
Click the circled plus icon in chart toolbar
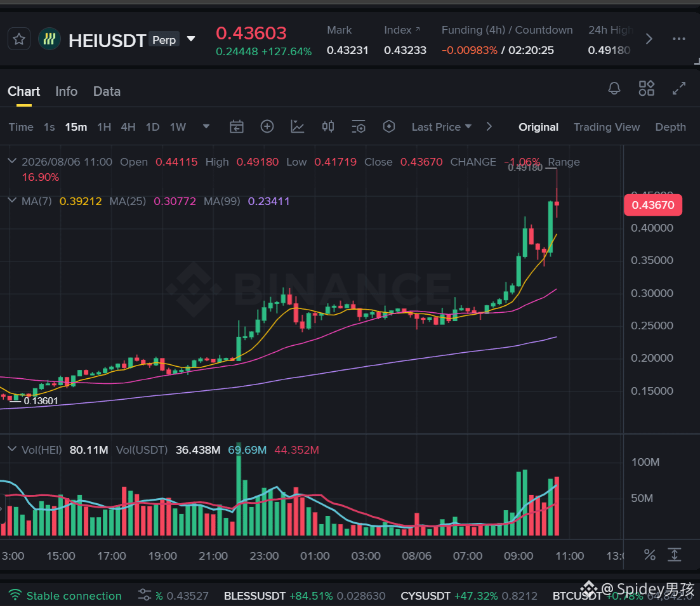point(267,127)
